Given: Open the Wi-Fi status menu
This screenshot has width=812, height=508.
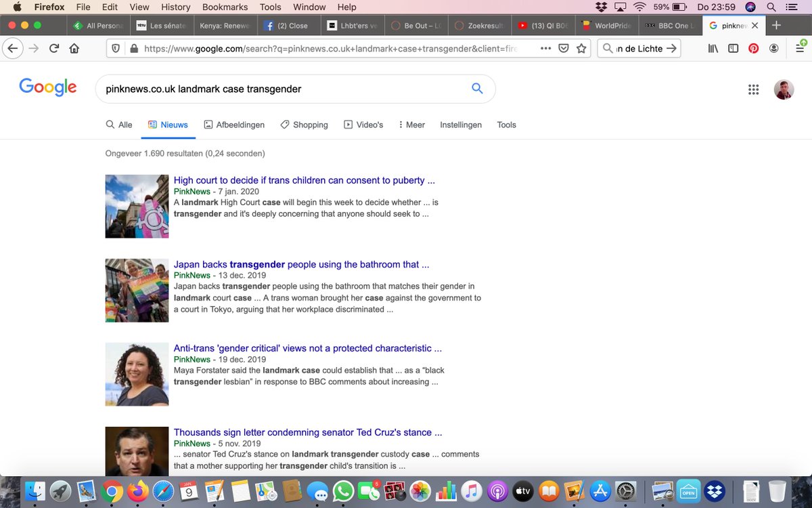Looking at the screenshot, I should 639,7.
